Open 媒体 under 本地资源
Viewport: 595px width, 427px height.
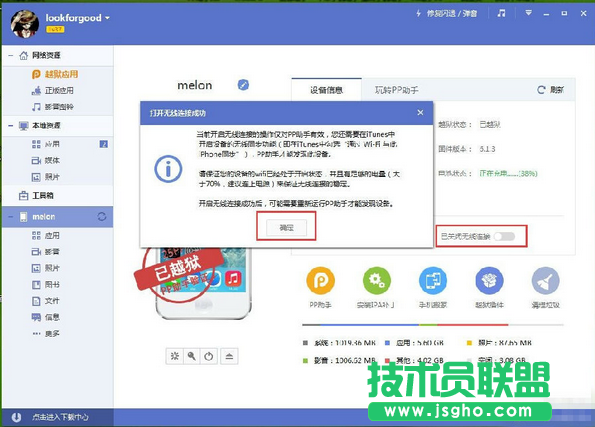point(46,161)
